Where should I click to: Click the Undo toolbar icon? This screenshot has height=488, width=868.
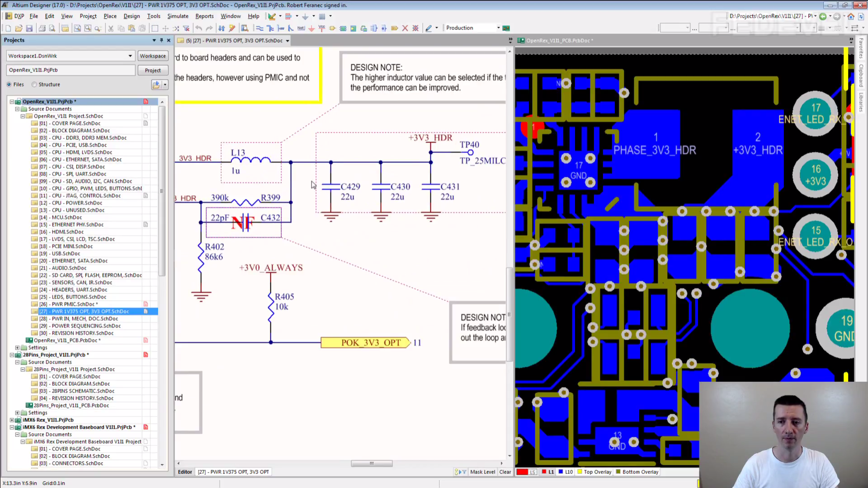[199, 28]
